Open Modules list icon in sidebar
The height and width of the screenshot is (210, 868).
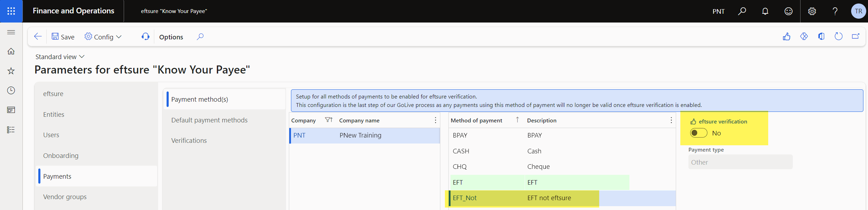(11, 130)
